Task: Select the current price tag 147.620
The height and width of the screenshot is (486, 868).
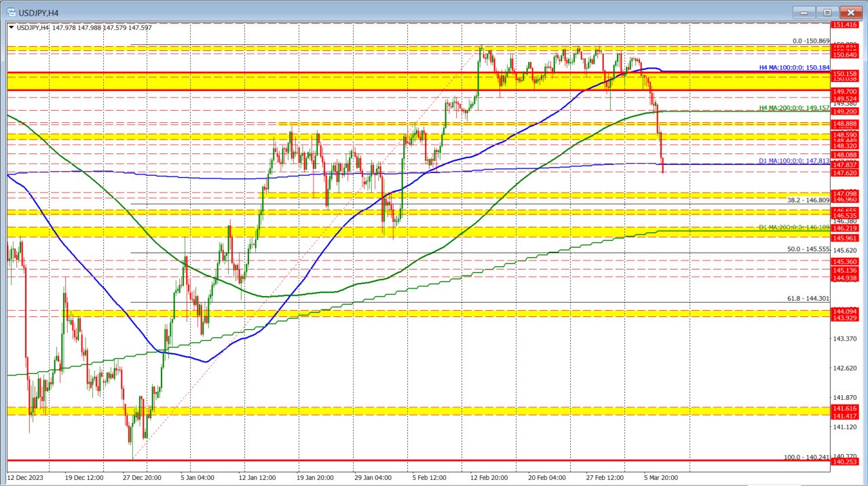Action: click(x=846, y=173)
